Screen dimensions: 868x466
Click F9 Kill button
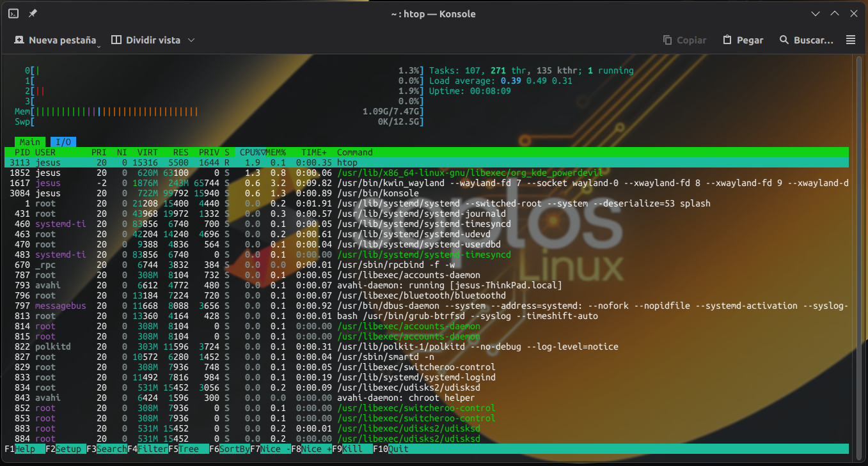[x=352, y=449]
